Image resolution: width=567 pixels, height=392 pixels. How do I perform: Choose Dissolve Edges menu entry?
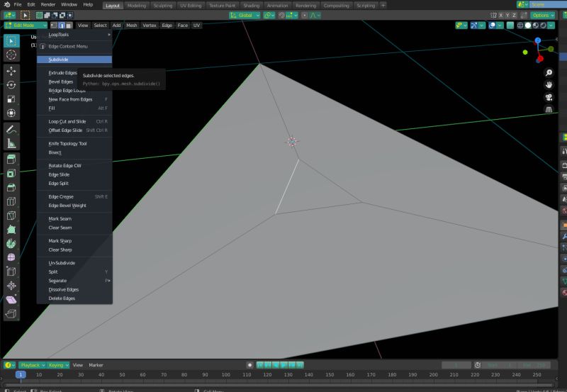pos(74,290)
